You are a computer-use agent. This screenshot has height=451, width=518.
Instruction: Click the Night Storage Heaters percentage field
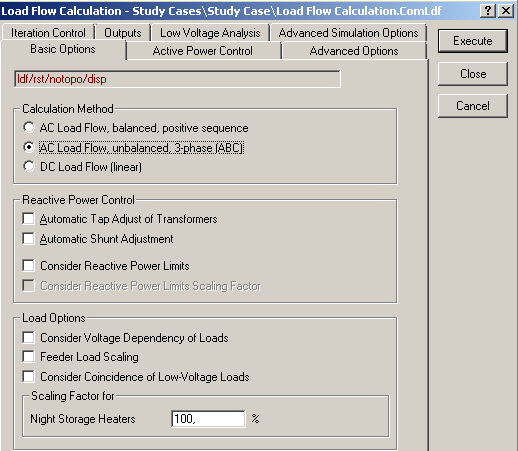click(x=208, y=419)
